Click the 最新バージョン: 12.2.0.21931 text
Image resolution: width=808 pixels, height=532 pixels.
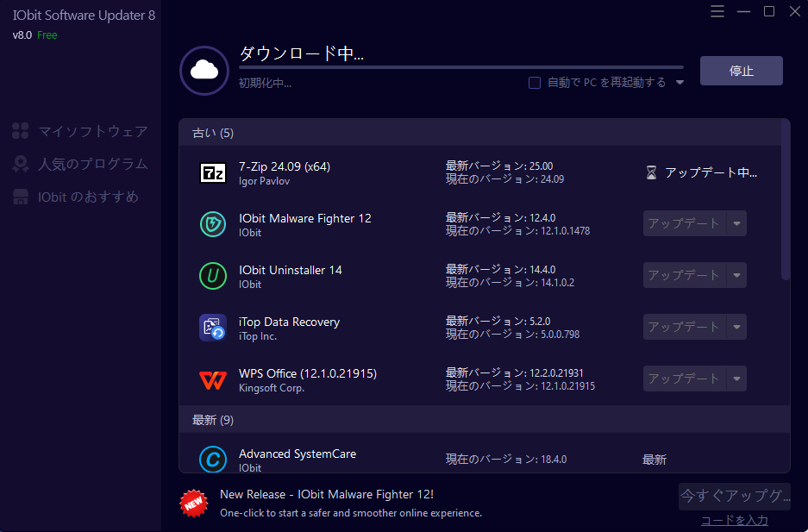point(514,372)
